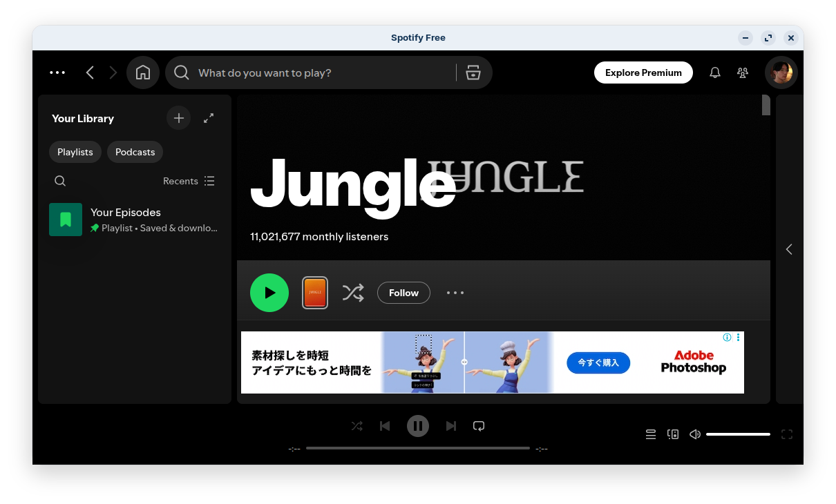836x504 pixels.
Task: Skip to the next track
Action: [x=451, y=426]
